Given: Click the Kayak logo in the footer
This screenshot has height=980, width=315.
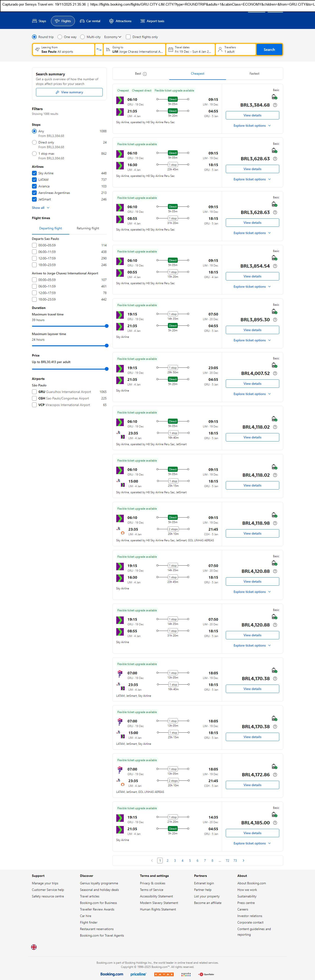Looking at the screenshot, I should coord(164,974).
